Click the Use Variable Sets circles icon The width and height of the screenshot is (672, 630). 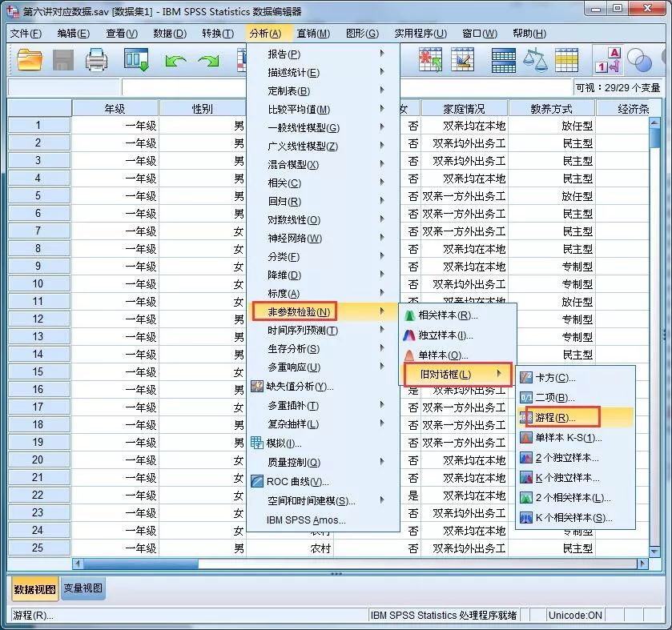click(x=639, y=60)
